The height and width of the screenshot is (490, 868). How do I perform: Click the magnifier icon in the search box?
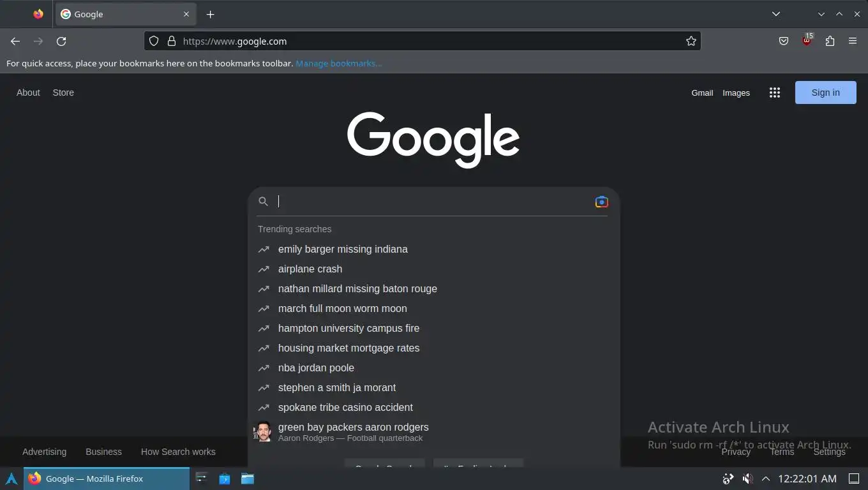263,202
